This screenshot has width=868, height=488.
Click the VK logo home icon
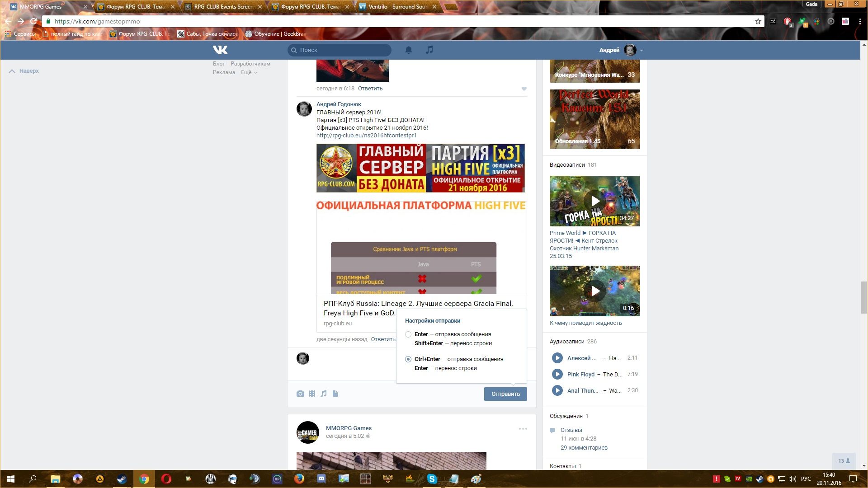point(220,50)
